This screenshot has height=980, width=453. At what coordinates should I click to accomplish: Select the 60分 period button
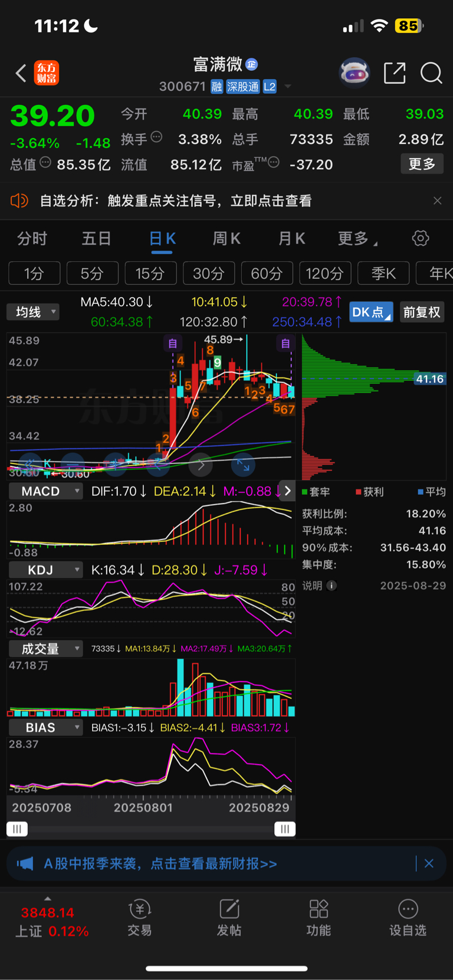click(x=267, y=274)
